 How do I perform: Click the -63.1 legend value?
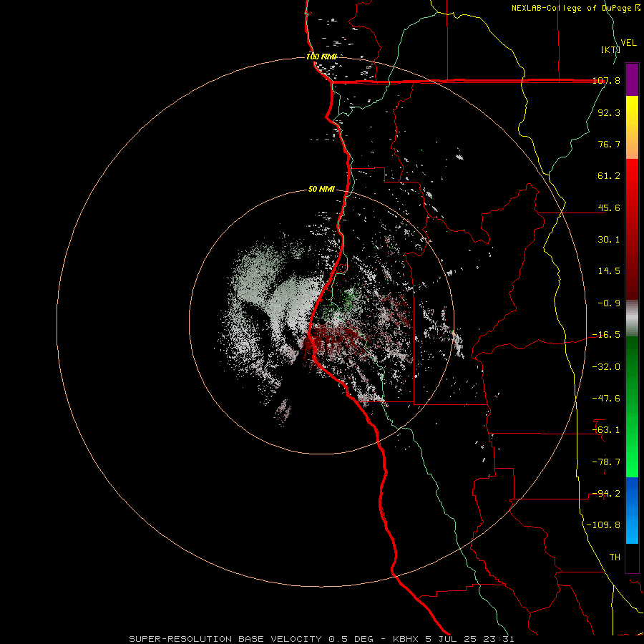pos(607,430)
